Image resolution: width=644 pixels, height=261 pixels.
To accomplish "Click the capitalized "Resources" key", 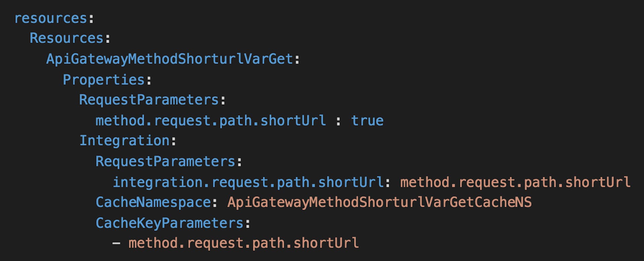I will [66, 38].
